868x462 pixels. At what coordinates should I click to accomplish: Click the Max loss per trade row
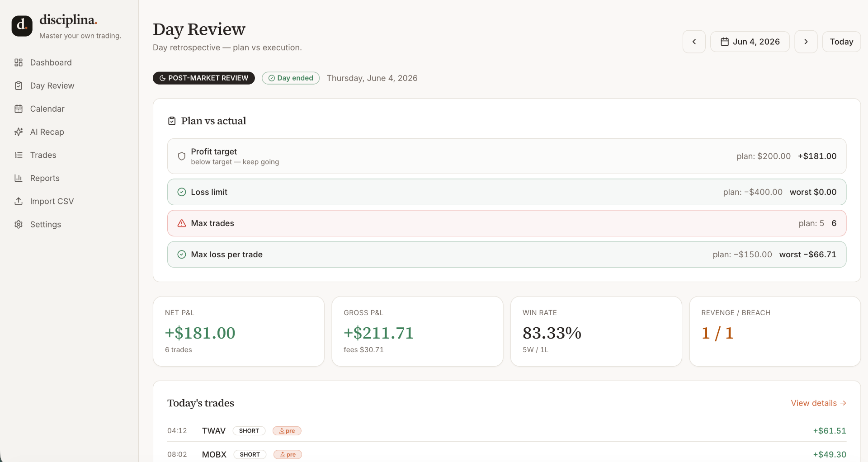[507, 254]
